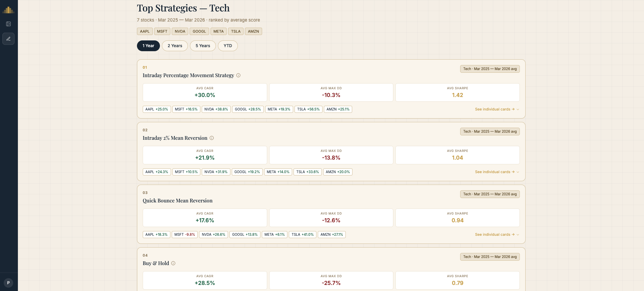644x291 pixels.
Task: Click the MSFT +16.5% chip
Action: (x=186, y=109)
